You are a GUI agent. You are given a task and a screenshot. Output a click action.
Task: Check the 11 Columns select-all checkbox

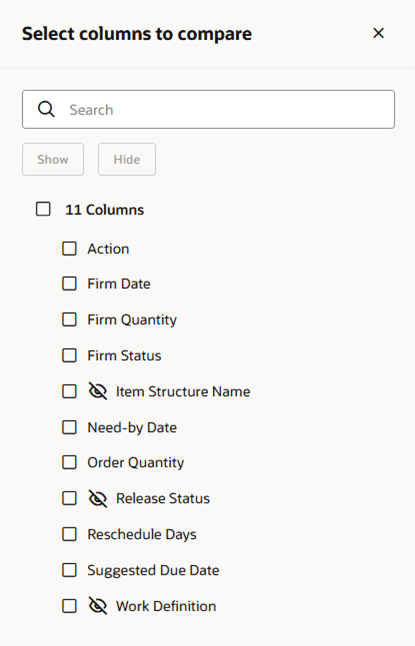[x=43, y=209]
